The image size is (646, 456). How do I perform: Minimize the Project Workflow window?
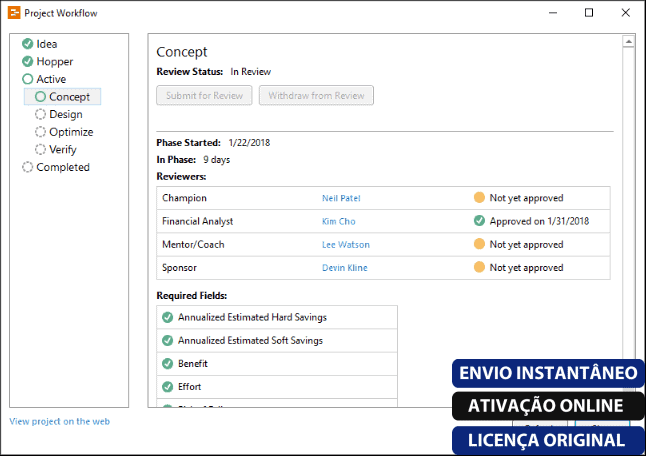click(x=553, y=13)
